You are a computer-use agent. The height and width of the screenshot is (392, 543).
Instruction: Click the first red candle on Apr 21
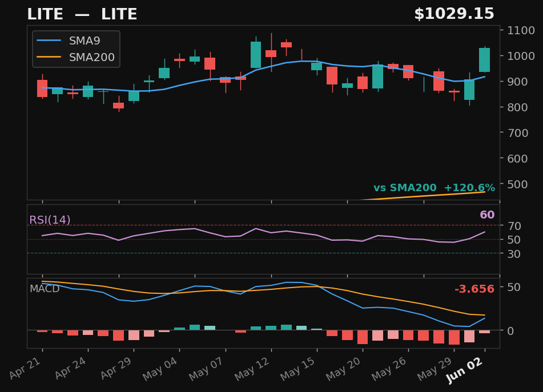[42, 88]
